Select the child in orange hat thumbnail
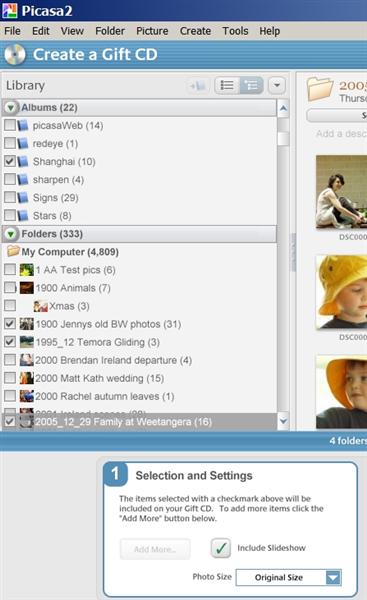 [x=341, y=392]
